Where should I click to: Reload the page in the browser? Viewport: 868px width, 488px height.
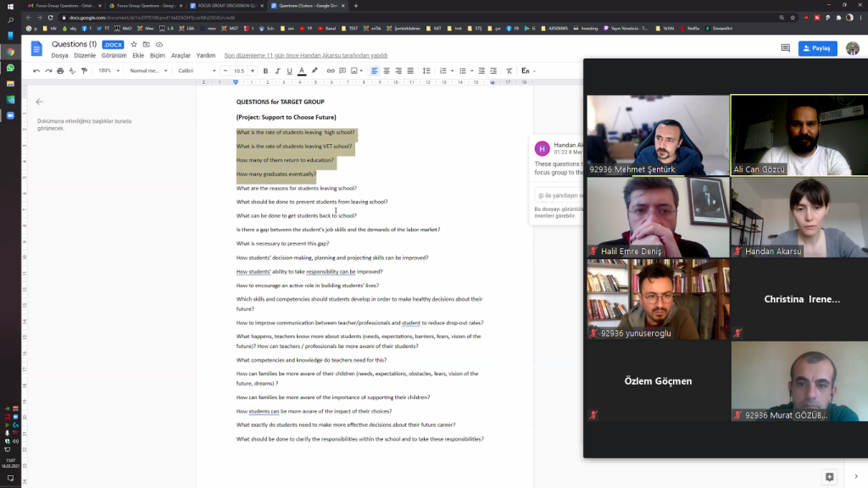[50, 18]
